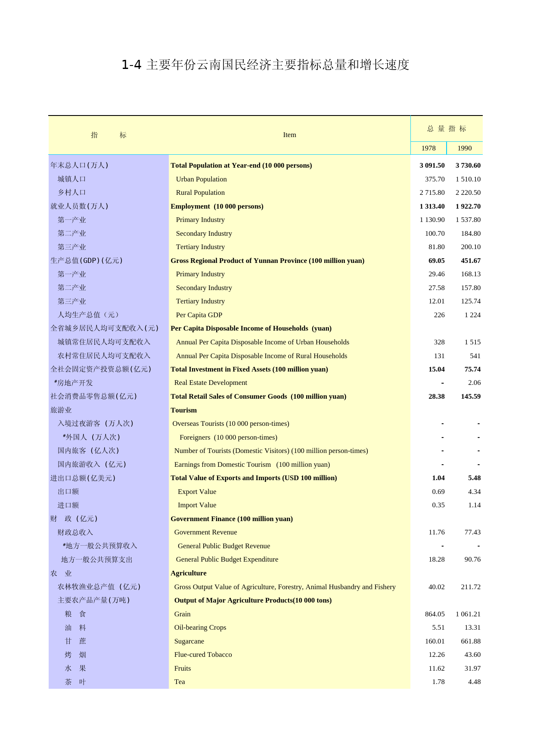
Task: Select Total Population at Year-end row label
Action: pyautogui.click(x=241, y=166)
